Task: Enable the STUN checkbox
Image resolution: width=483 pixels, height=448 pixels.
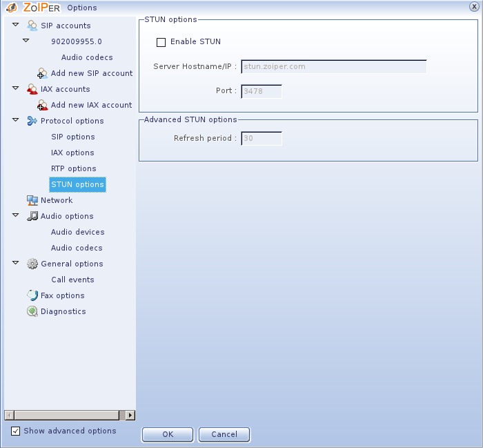Action: [161, 42]
